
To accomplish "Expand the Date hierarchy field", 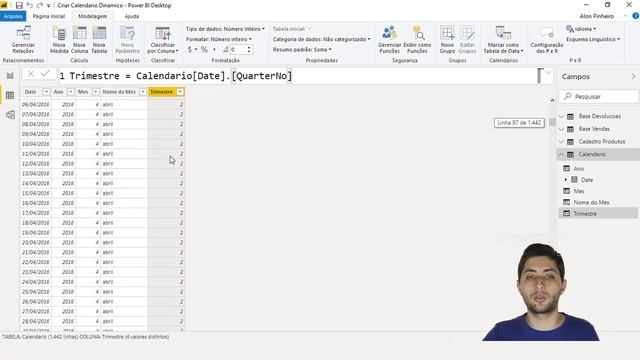I will coord(566,180).
